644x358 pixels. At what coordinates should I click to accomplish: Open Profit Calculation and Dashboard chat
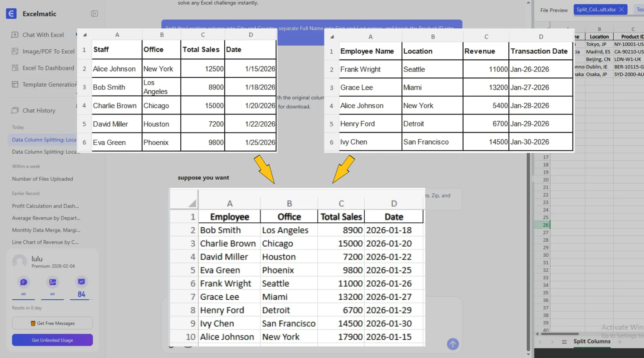coord(45,206)
